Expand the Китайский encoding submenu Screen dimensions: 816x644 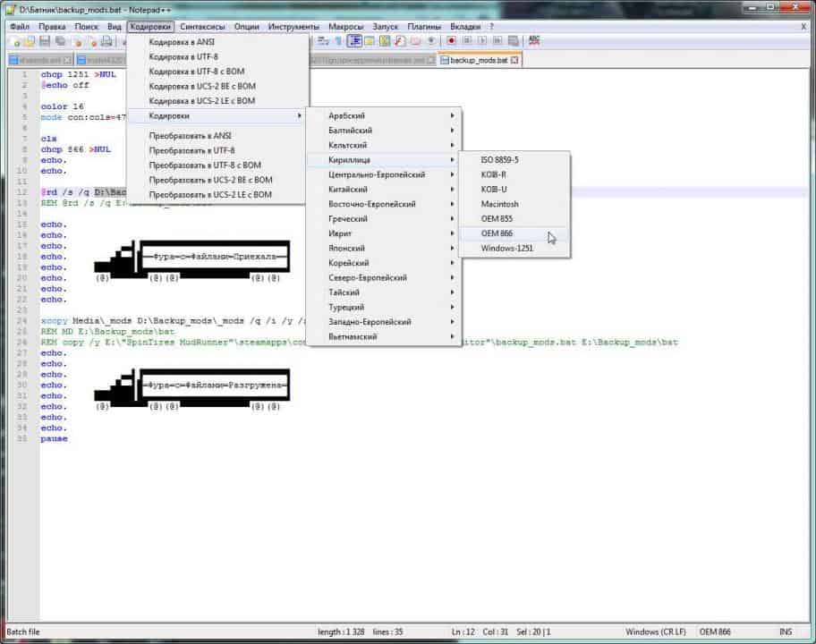pos(348,190)
